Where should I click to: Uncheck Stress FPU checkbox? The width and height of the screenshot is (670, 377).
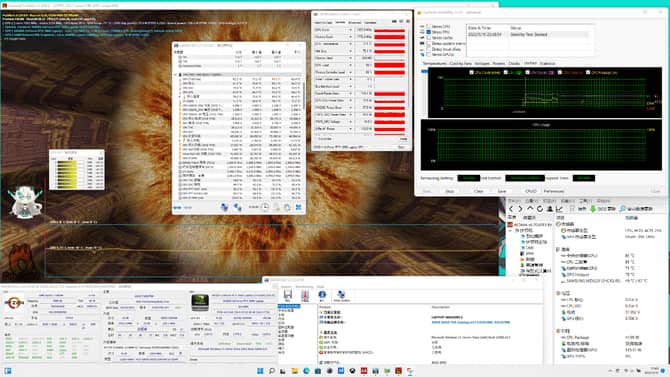tap(429, 32)
